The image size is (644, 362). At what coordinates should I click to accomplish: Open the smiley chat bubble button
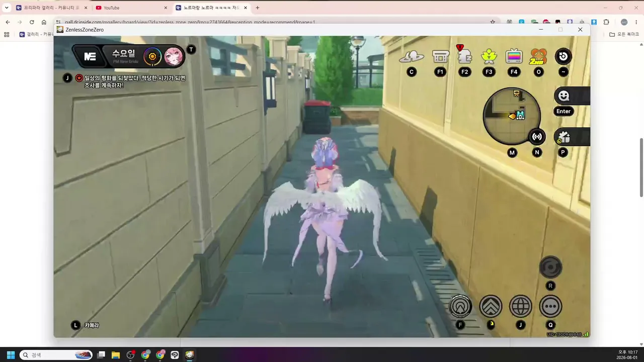pos(564,96)
